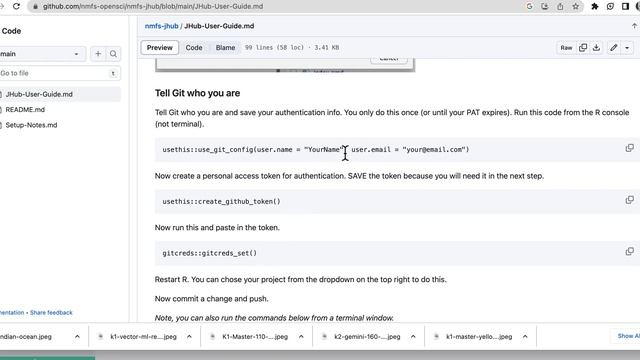Viewport: 640px width, 360px height.
Task: Click the nmfs-jhub breadcrumb link
Action: [x=162, y=26]
